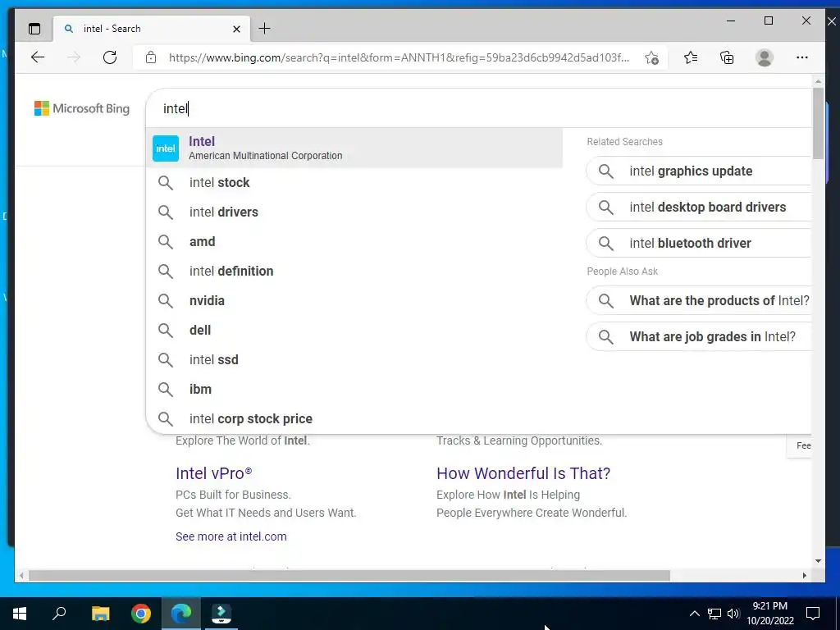Open the network status tray icon

714,614
